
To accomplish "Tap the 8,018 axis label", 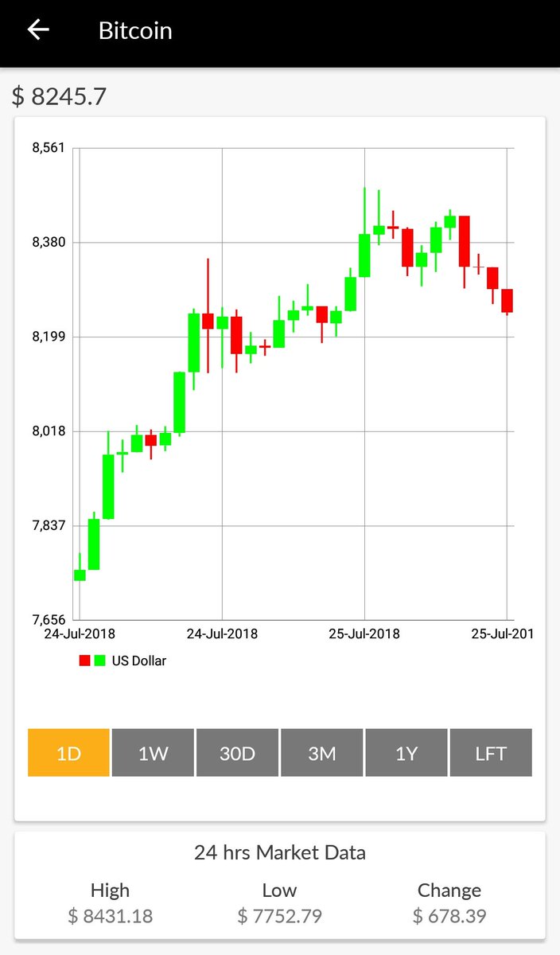I will (49, 431).
